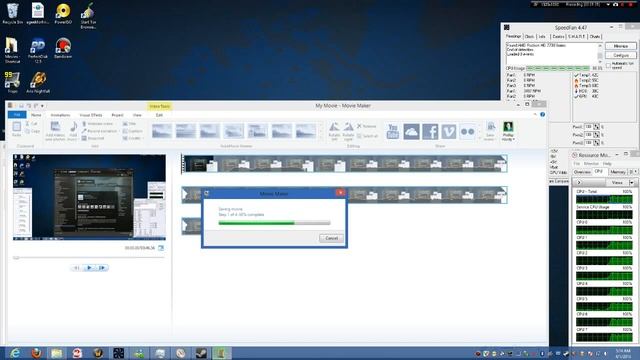Share movie via Flickr icon
640x360 pixels.
pos(467,131)
